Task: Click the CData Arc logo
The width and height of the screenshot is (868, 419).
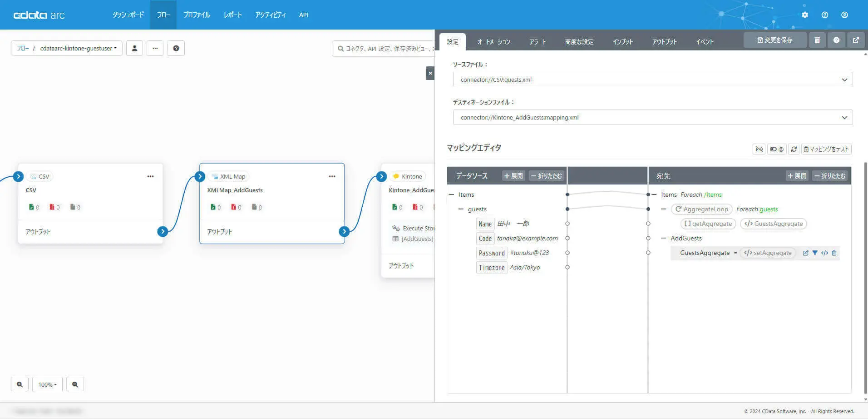Action: point(39,15)
